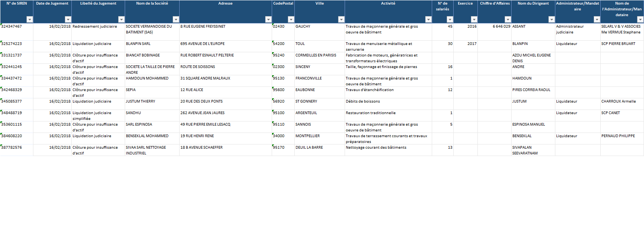Select the Administrateur judiciaire cell

click(578, 32)
